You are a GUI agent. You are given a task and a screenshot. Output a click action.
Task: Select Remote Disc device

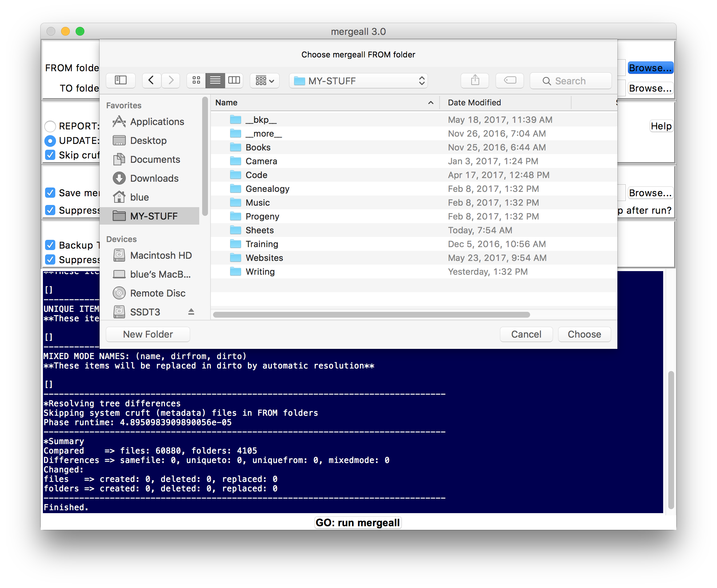[150, 293]
